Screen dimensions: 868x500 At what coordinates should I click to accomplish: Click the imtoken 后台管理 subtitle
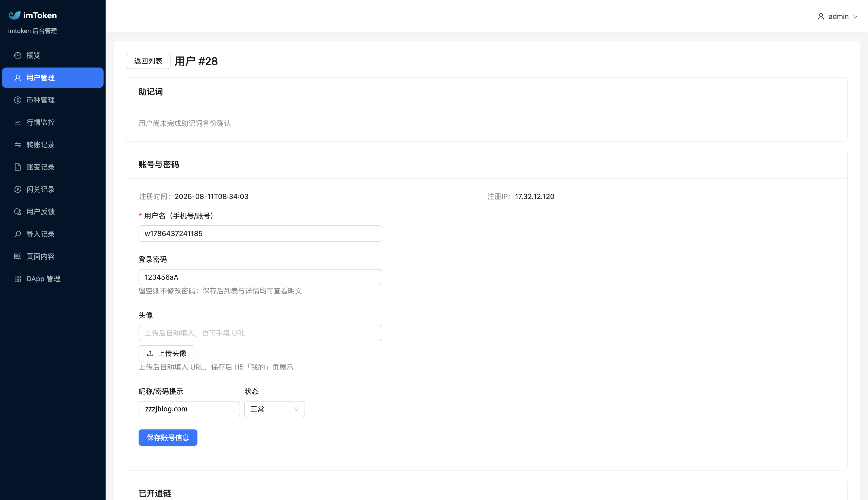[33, 31]
